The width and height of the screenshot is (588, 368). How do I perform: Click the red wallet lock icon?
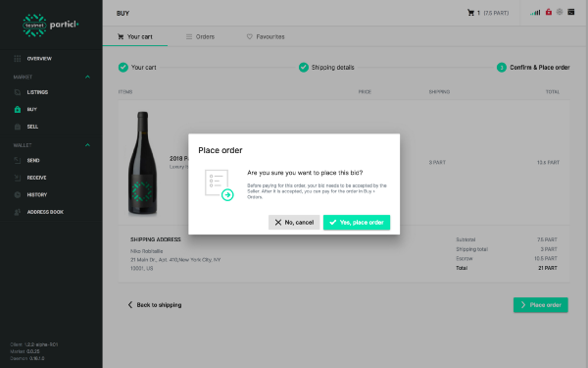click(549, 12)
